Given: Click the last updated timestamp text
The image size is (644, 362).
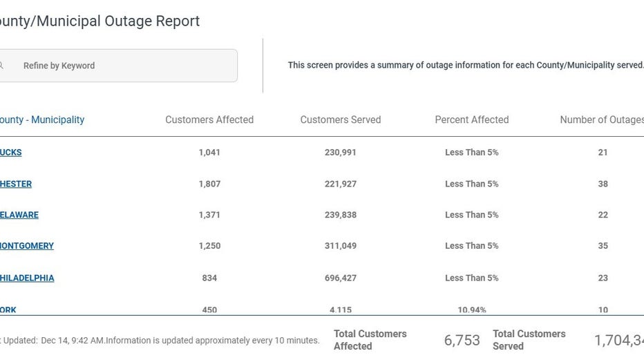Looking at the screenshot, I should click(160, 341).
